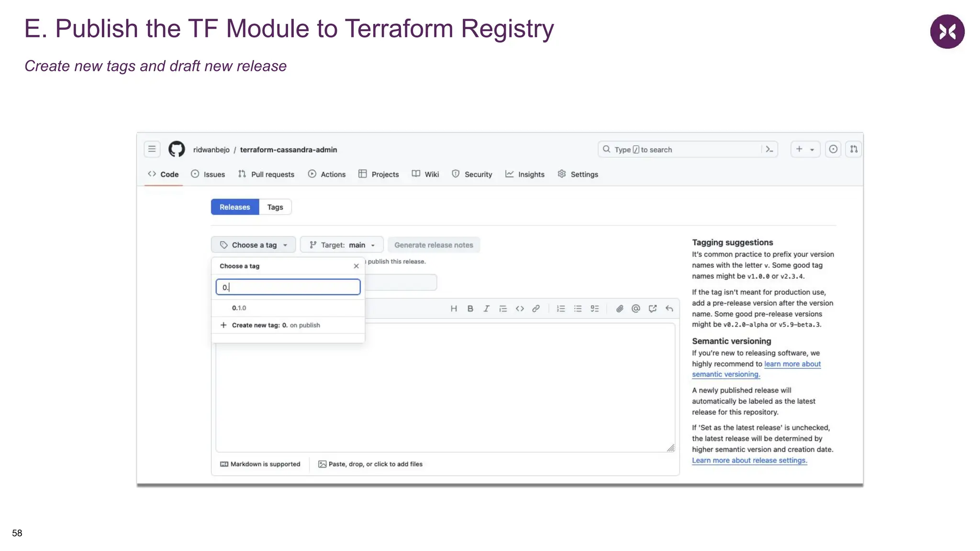The width and height of the screenshot is (980, 551).
Task: Expand the Target: main branch dropdown
Action: tap(342, 245)
